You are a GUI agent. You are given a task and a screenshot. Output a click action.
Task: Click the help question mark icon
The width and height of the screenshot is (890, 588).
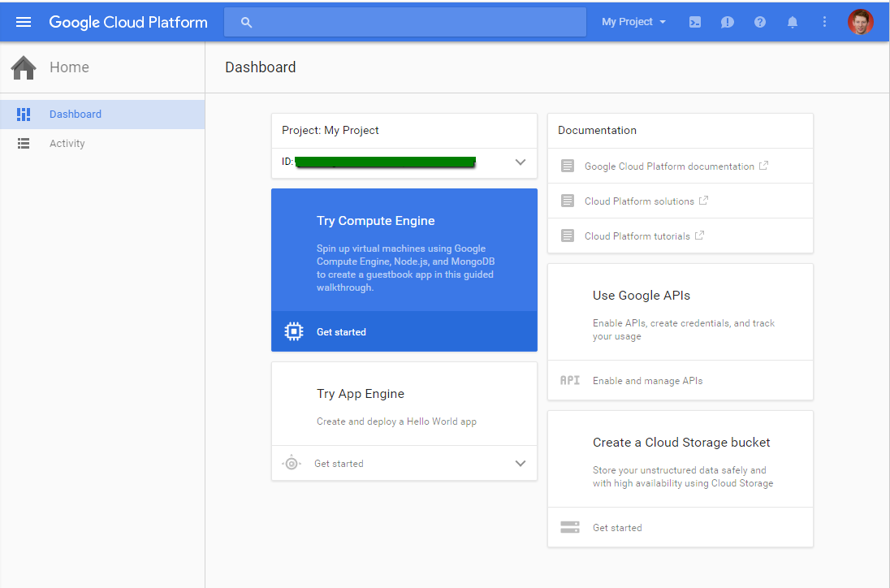click(760, 22)
